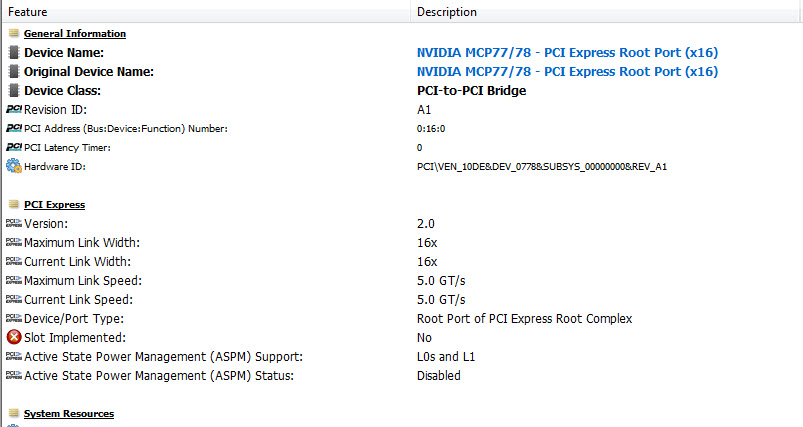Click the chip icon beside Original Device Name
Image resolution: width=803 pixels, height=427 pixels.
coord(14,71)
